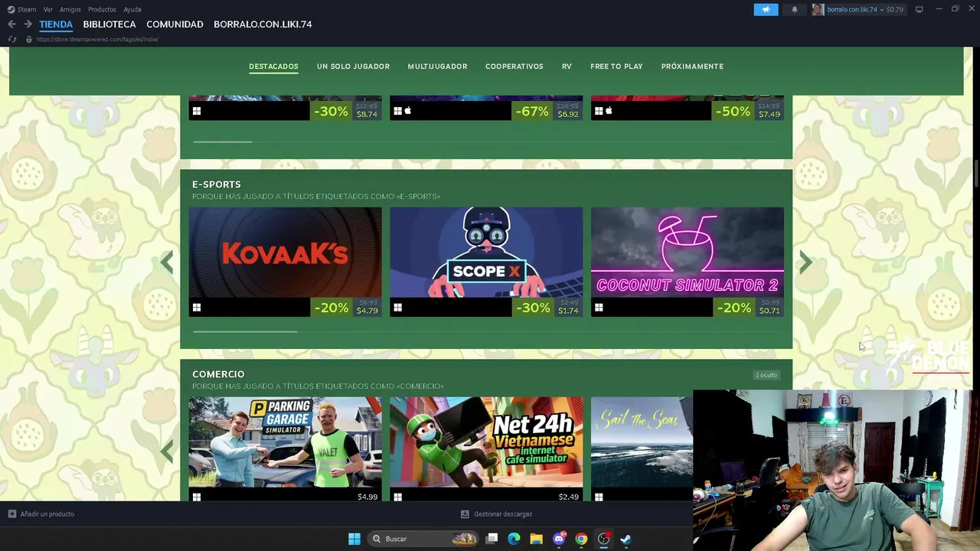Open the Amigos menu
Viewport: 980px width, 551px height.
pos(70,9)
